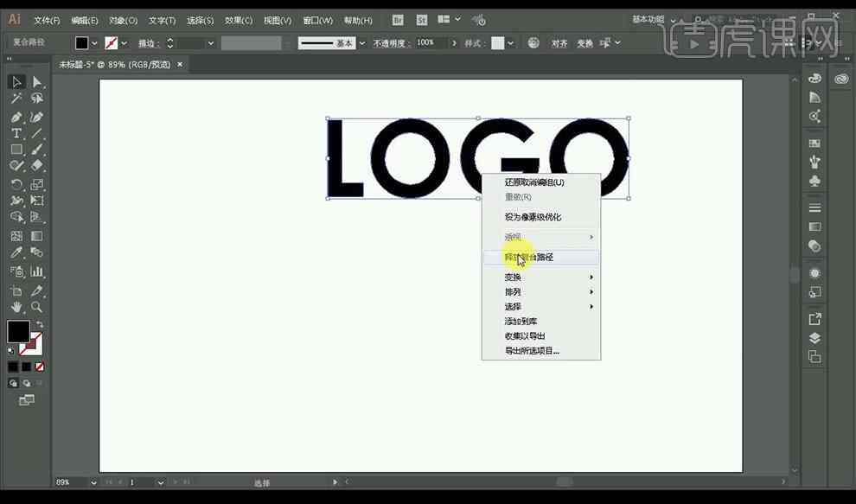Select the Lasso tool
Screen dimensions: 856x504
(x=36, y=99)
